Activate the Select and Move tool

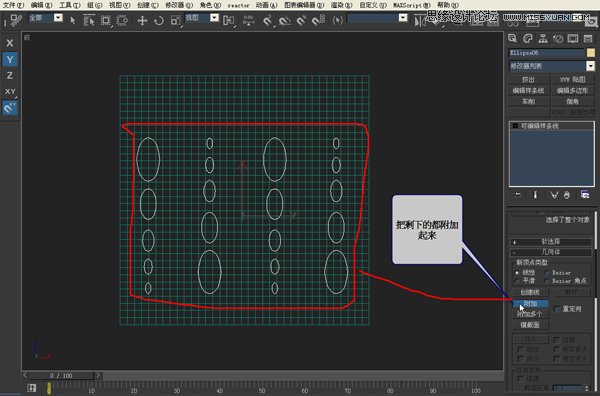click(142, 20)
